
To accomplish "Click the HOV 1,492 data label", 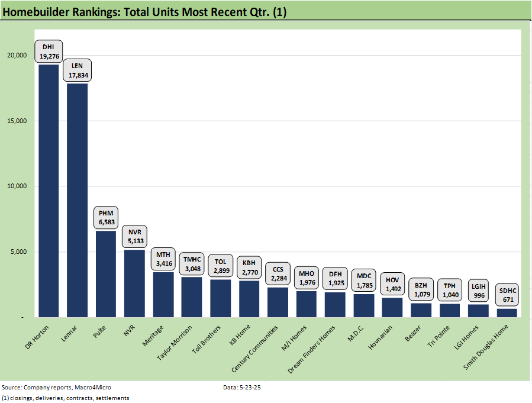I will [x=392, y=284].
